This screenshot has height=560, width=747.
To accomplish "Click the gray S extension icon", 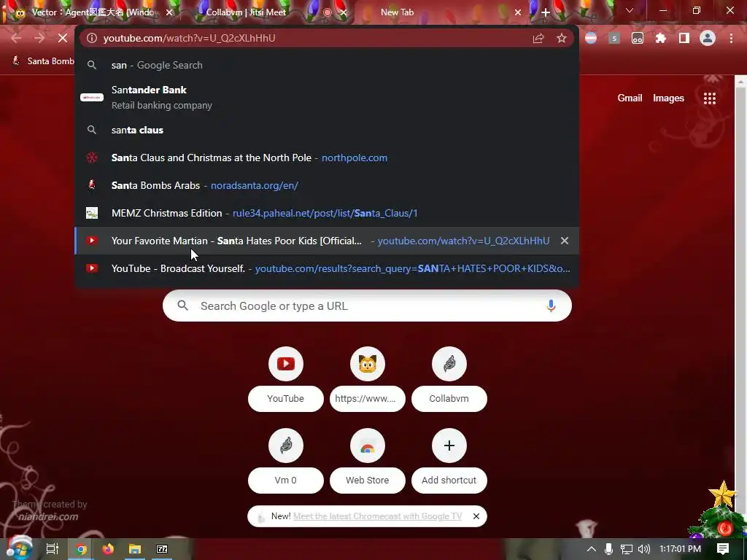I will pos(614,38).
